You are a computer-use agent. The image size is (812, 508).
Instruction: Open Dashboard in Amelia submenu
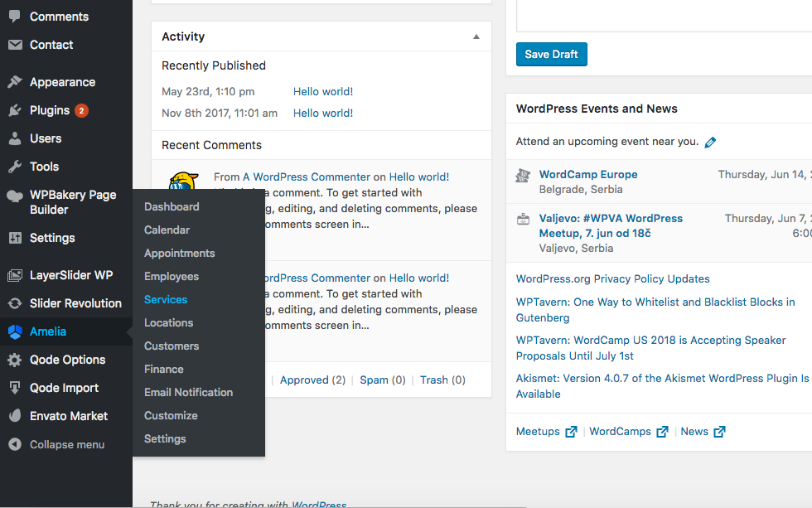pos(172,206)
